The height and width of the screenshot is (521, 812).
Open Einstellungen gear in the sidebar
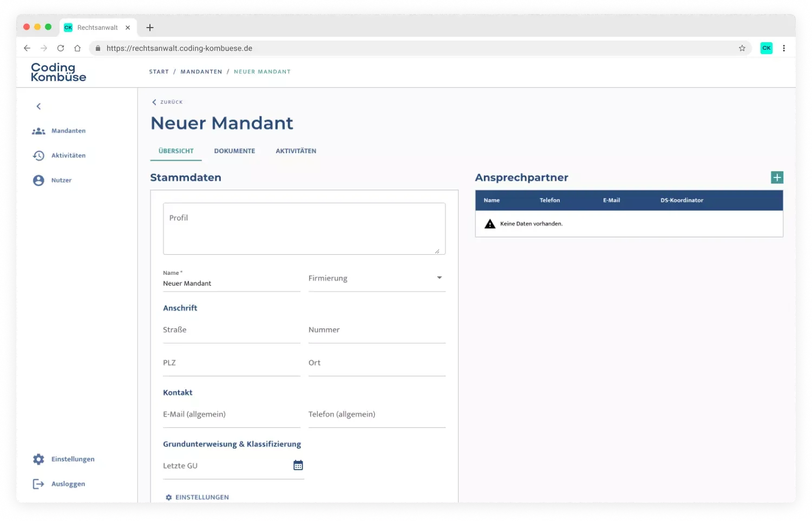[38, 459]
